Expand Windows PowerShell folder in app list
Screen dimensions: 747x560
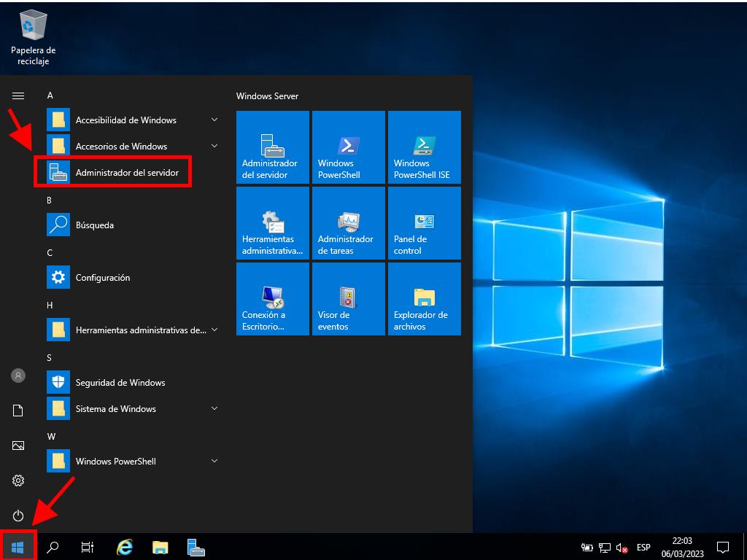(133, 461)
